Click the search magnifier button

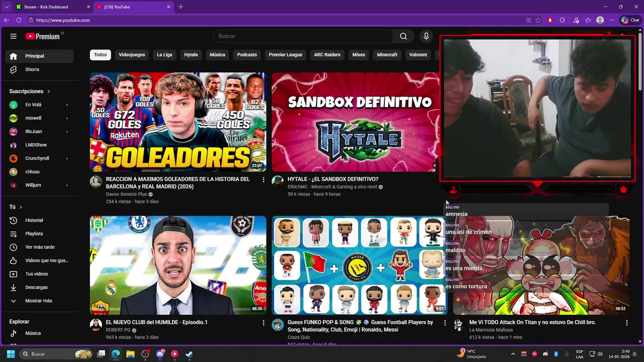click(x=404, y=36)
